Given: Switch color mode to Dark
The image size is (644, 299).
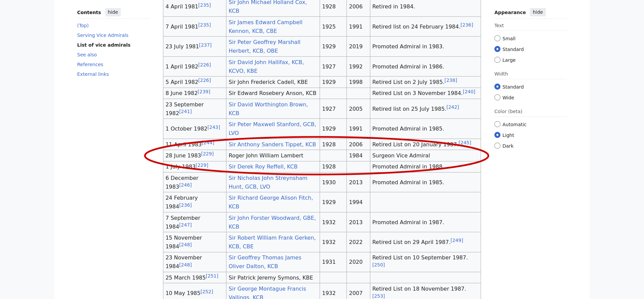Looking at the screenshot, I should coord(497,146).
